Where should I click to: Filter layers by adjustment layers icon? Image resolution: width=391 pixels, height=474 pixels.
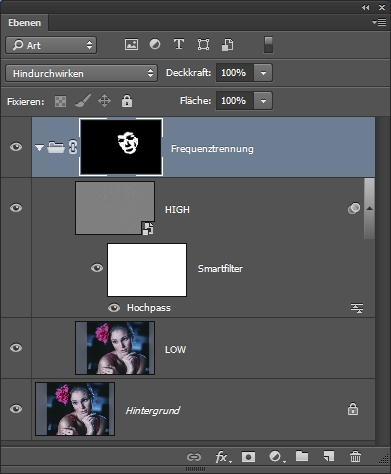coord(155,44)
